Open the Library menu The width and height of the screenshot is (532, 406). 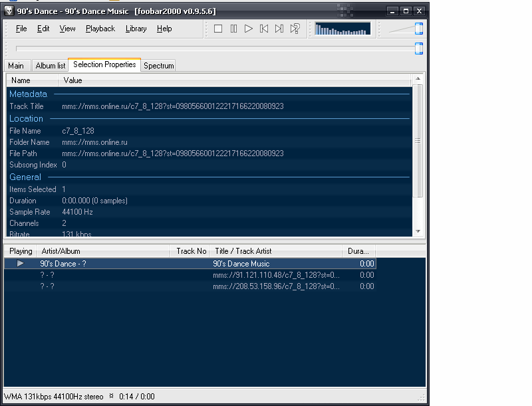tap(136, 29)
